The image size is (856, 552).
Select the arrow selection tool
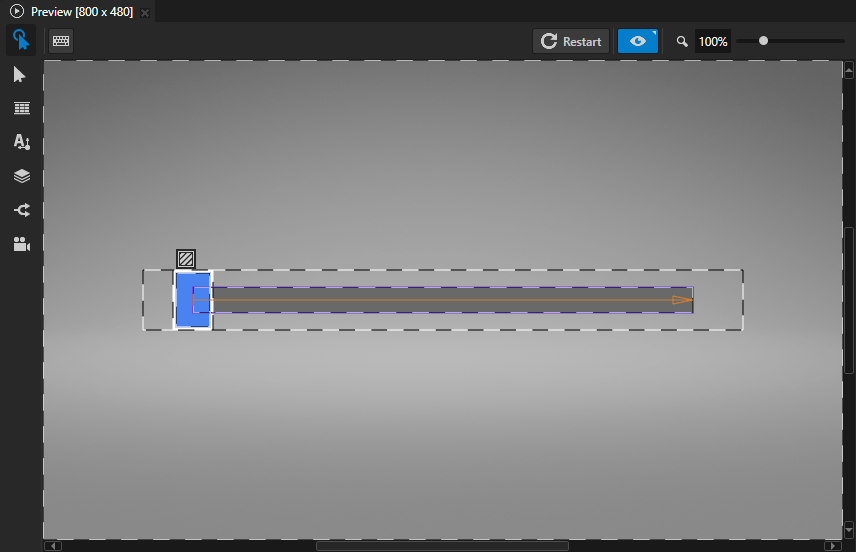20,75
